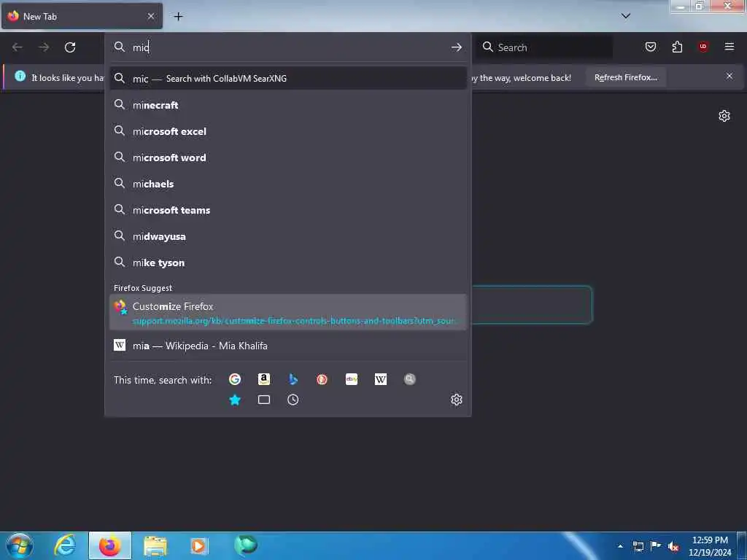Choose the microsoft word suggestion

(x=287, y=157)
